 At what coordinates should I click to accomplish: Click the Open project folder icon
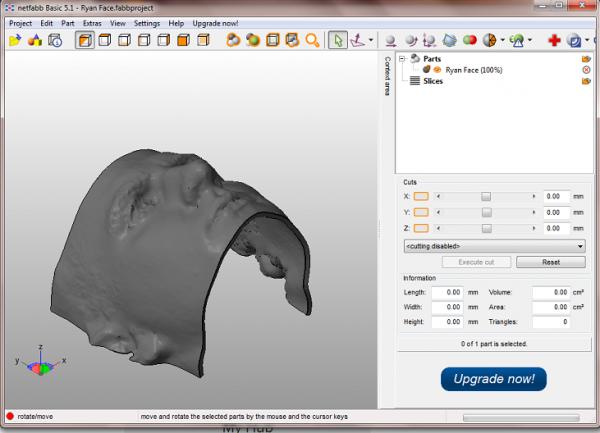(15, 40)
